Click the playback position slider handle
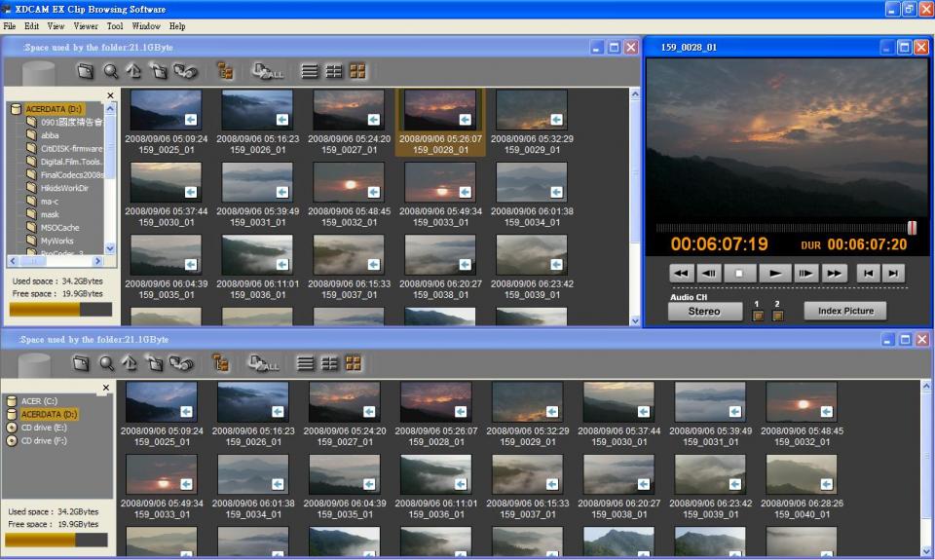 point(912,227)
